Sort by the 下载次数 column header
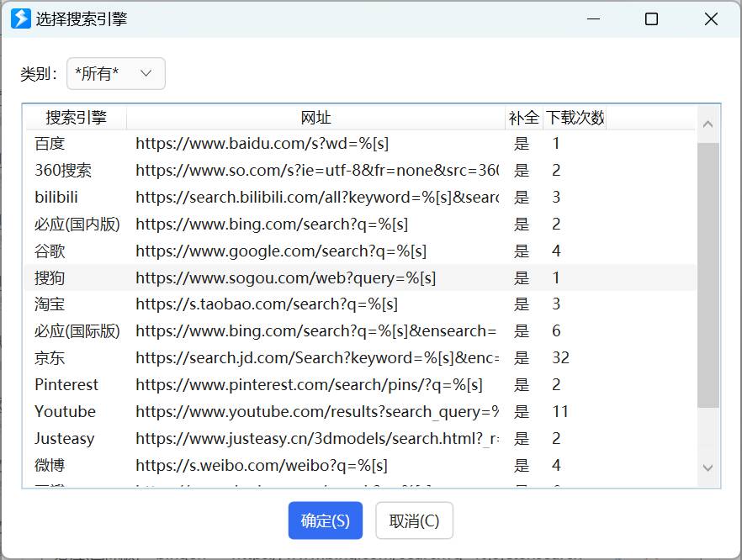The height and width of the screenshot is (560, 742). click(575, 118)
